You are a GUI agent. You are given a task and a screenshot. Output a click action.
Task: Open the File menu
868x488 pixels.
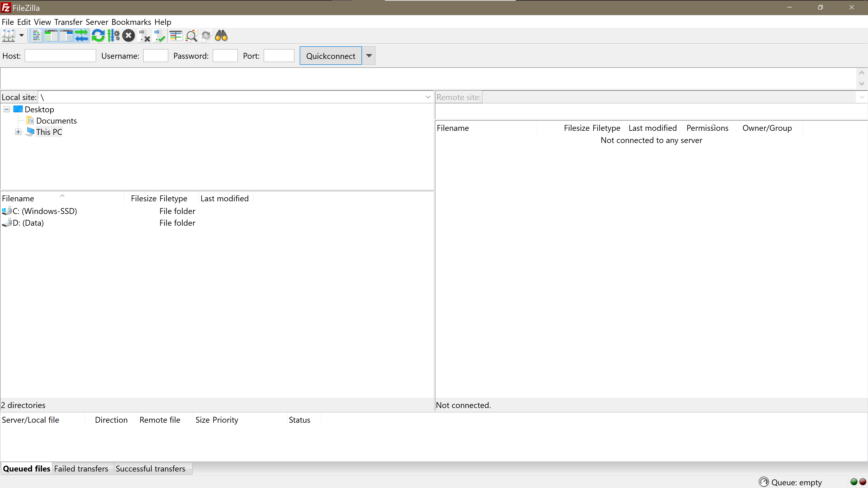[8, 22]
